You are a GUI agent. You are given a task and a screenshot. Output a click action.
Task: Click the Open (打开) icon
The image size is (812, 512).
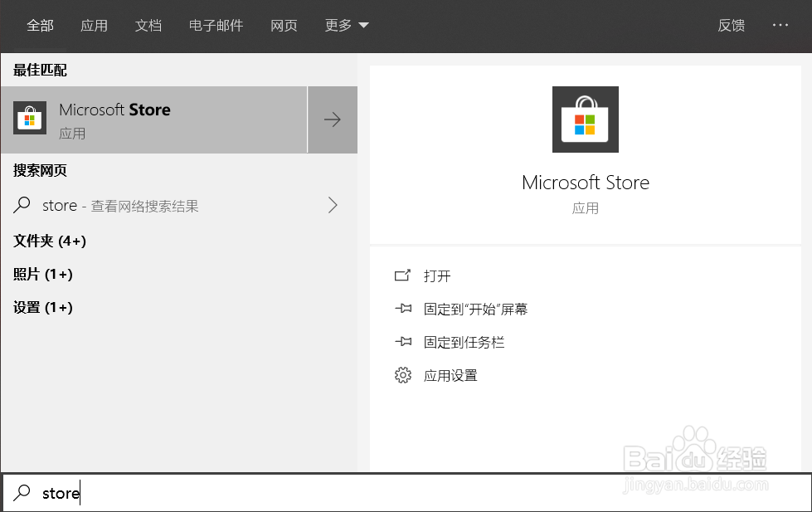tap(403, 276)
